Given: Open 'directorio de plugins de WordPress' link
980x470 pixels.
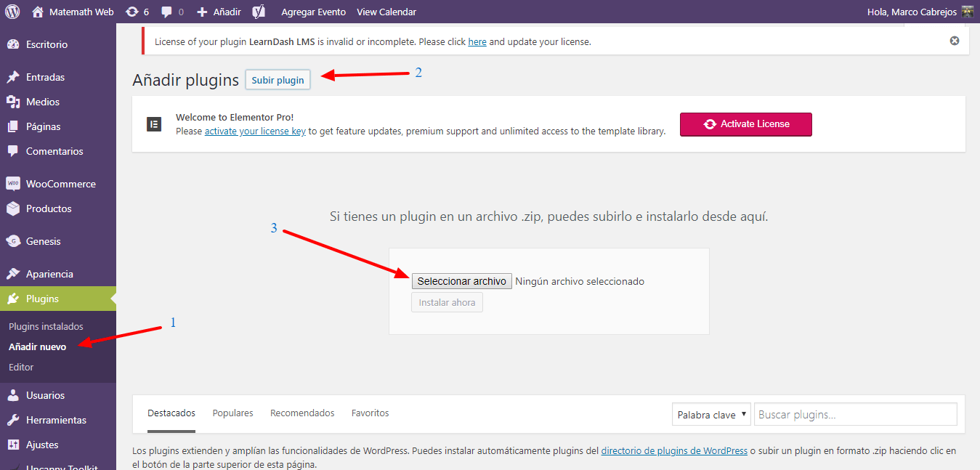Looking at the screenshot, I should tap(674, 450).
